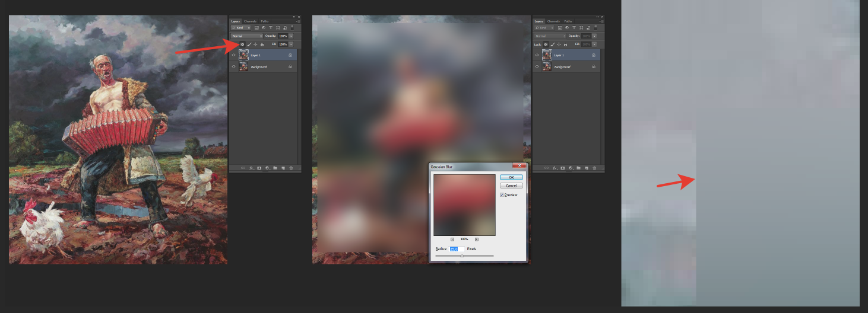
Task: Add layer mask in the sharp painting's Layers panel
Action: coord(259,168)
